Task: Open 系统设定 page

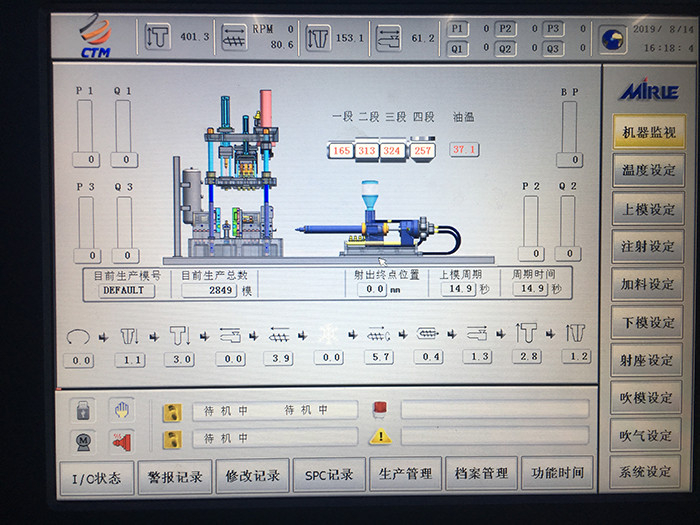Action: tap(646, 472)
